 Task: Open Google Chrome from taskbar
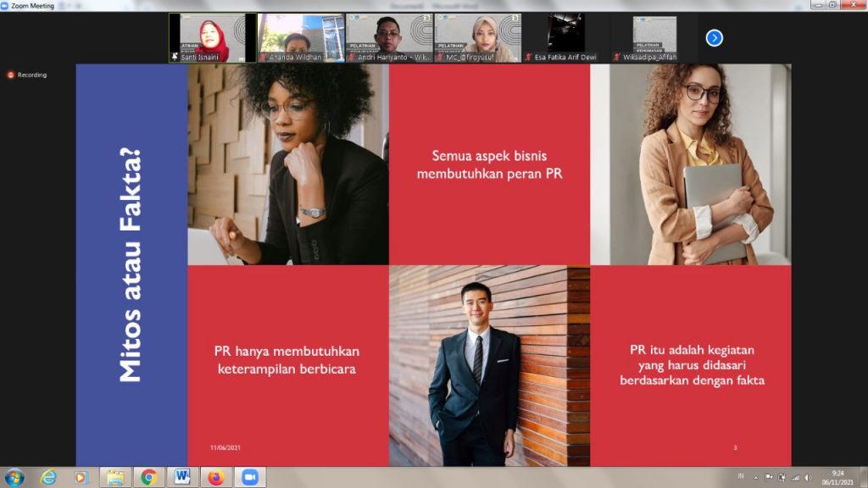coord(149,477)
